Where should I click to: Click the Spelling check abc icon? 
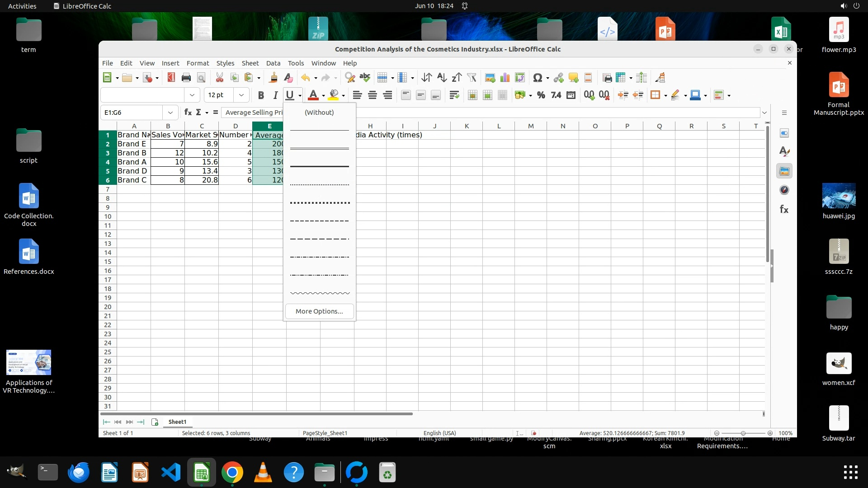point(365,78)
